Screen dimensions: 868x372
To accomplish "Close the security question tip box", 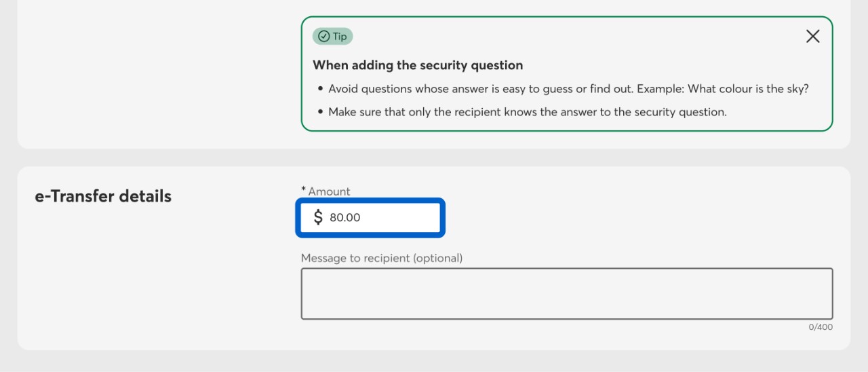I will (x=812, y=37).
